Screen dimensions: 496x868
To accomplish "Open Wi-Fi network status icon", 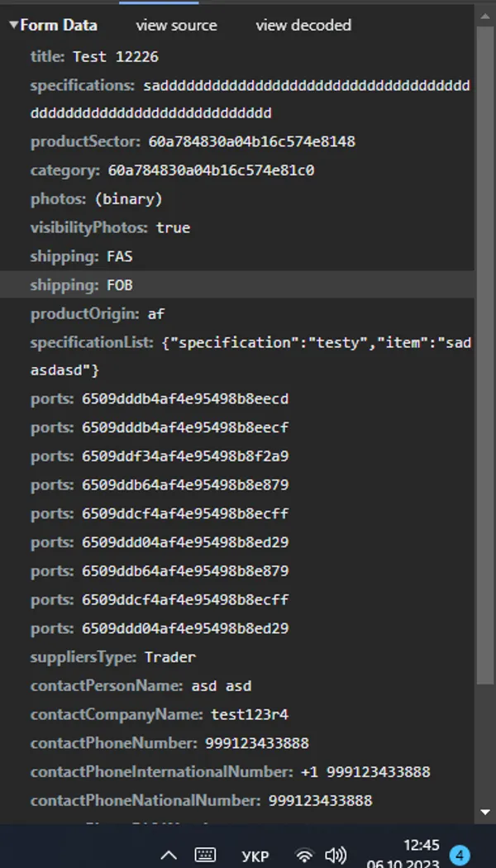I will (304, 855).
